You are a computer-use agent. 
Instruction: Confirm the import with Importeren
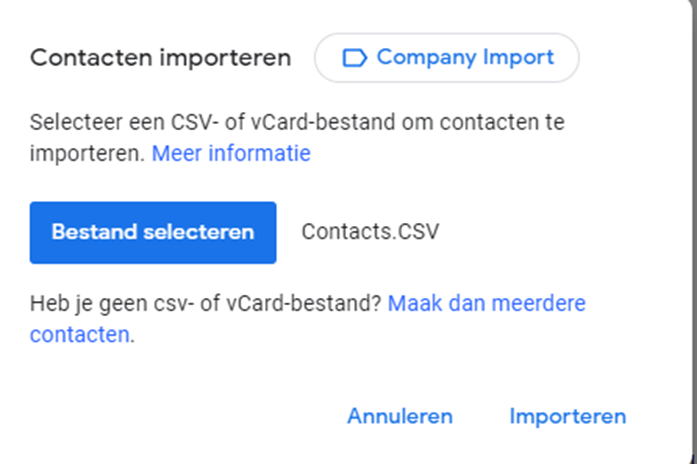568,416
